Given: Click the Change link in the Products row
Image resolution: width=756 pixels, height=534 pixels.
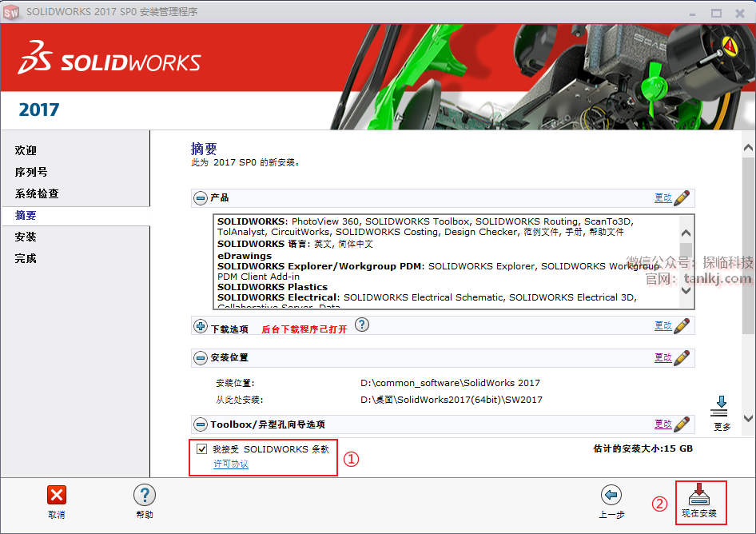Looking at the screenshot, I should tap(662, 197).
